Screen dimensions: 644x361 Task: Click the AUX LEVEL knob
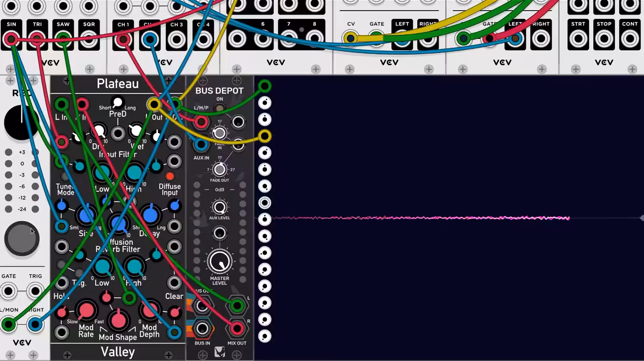pos(219,207)
